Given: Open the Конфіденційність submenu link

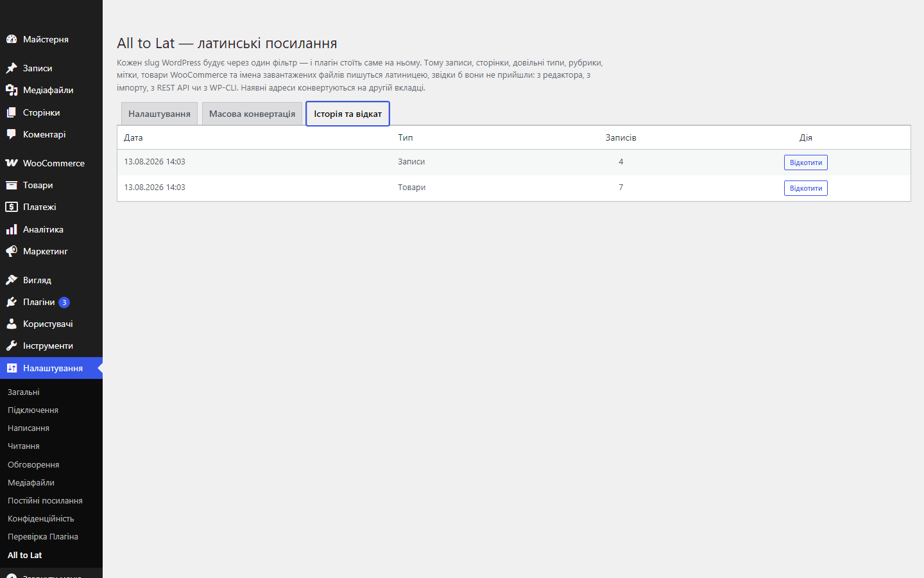Looking at the screenshot, I should point(41,518).
